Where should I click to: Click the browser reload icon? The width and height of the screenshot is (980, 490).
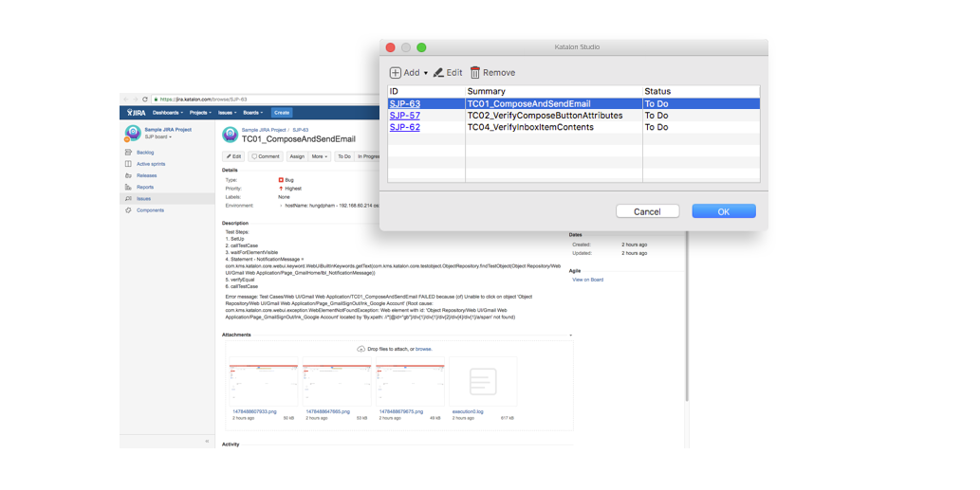[x=145, y=100]
